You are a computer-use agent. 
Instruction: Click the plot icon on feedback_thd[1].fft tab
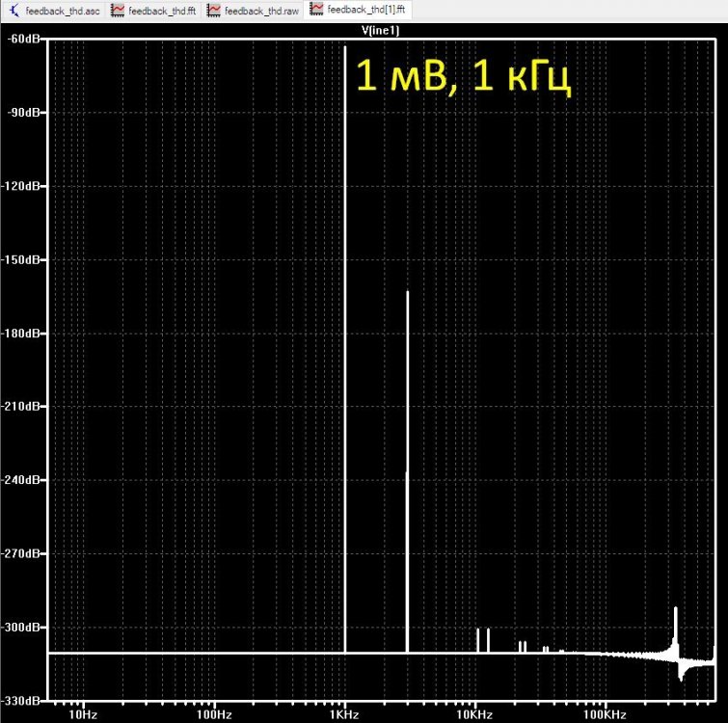pyautogui.click(x=316, y=10)
